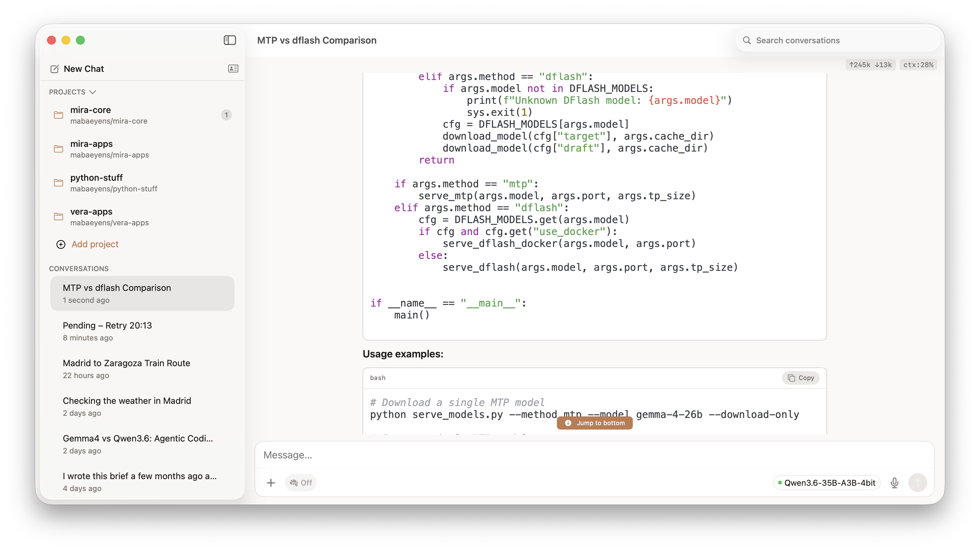Select MTP vs dflash Comparison conversation
980x551 pixels.
pyautogui.click(x=142, y=293)
